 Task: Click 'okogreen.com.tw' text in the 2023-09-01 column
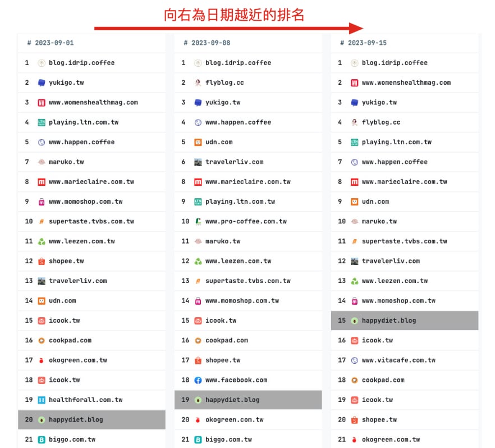tap(78, 360)
